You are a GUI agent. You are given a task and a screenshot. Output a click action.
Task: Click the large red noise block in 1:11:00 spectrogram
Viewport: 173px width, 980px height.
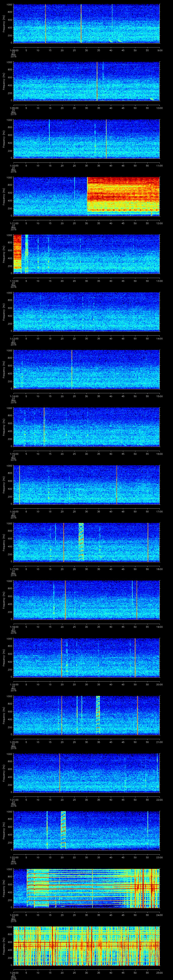click(x=123, y=194)
